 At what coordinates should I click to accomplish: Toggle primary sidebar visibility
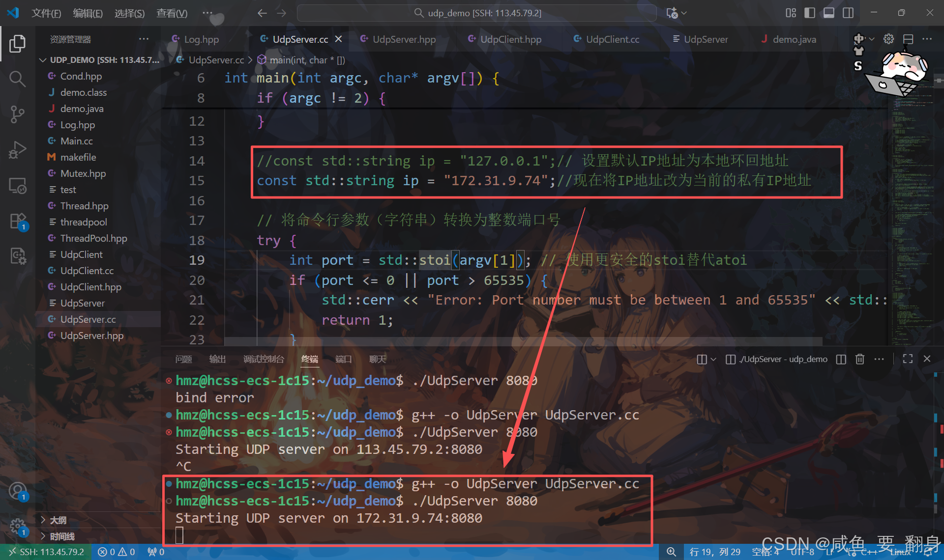coord(809,13)
